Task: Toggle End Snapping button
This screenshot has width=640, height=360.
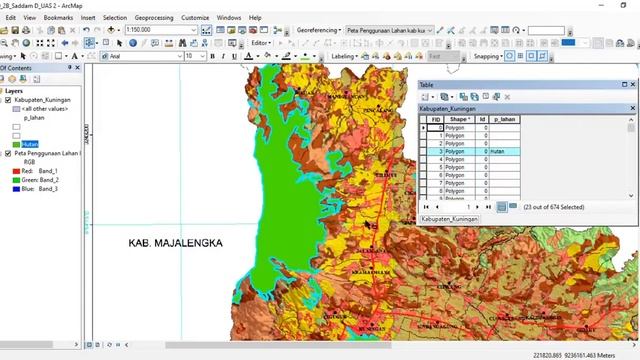Action: 520,56
